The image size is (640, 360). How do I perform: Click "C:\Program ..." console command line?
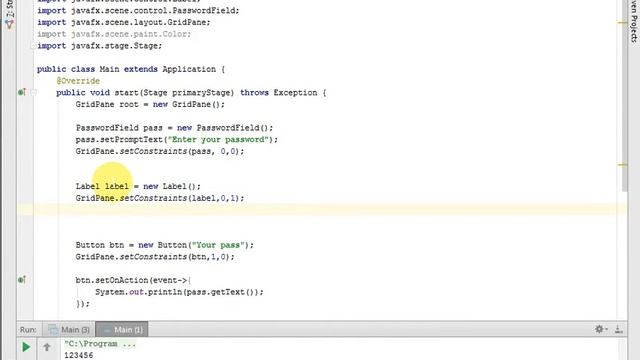pyautogui.click(x=100, y=344)
